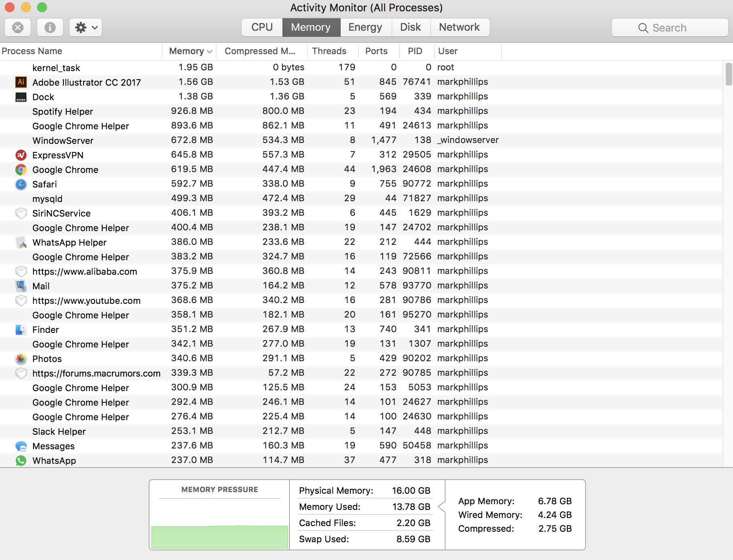Sort by Threads column header
This screenshot has width=733, height=560.
(333, 51)
